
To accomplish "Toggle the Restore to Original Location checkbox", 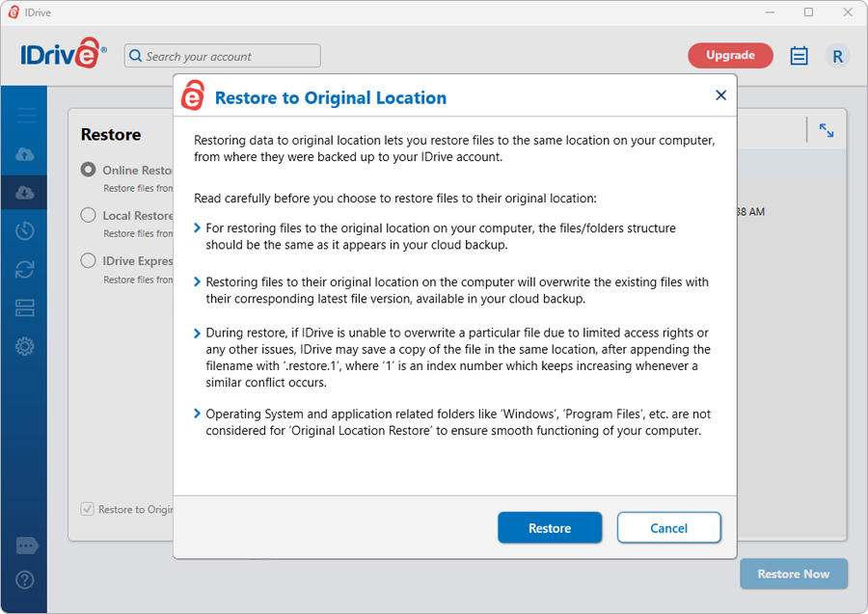I will tap(88, 509).
